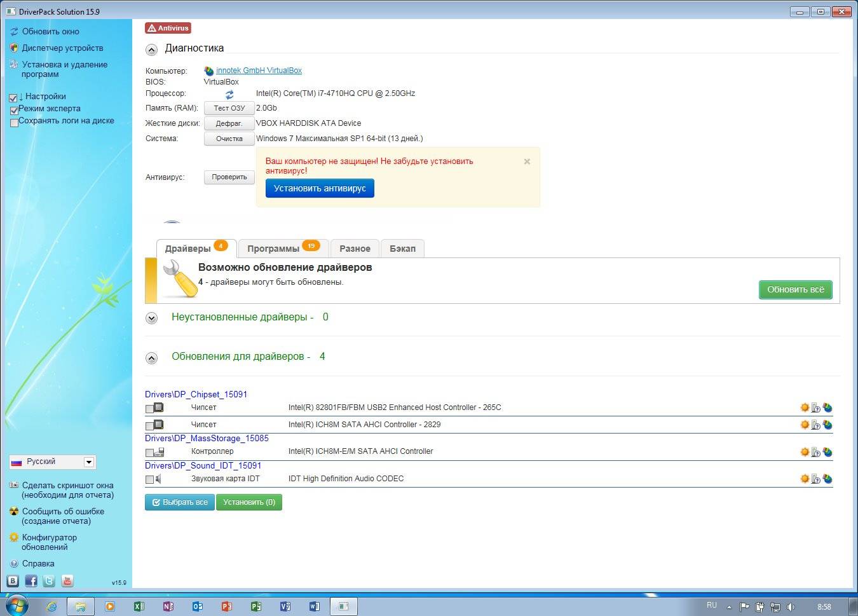Viewport: 858px width, 616px height.
Task: Click the Тест ОЗУ button
Action: (x=229, y=108)
